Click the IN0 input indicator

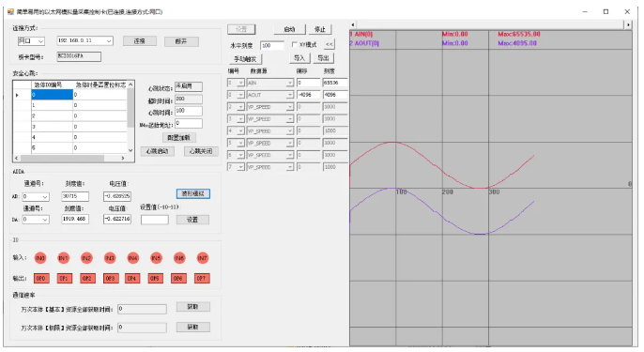tap(39, 258)
